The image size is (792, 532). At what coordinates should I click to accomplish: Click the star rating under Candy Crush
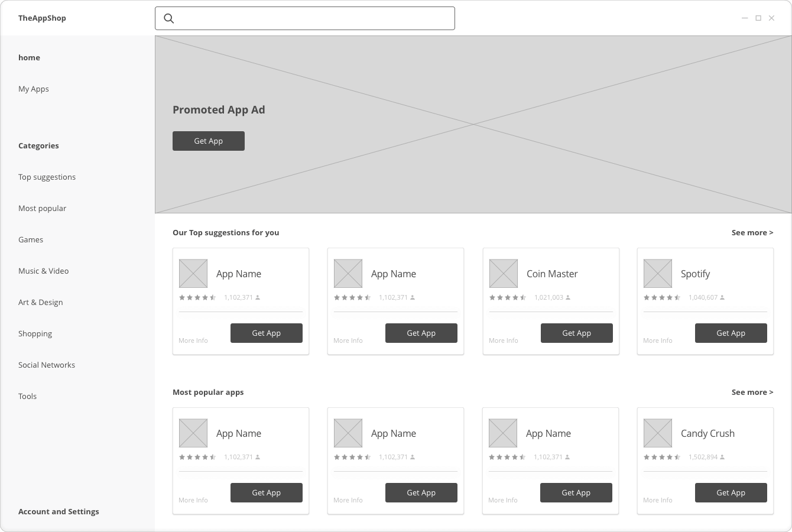coord(662,457)
